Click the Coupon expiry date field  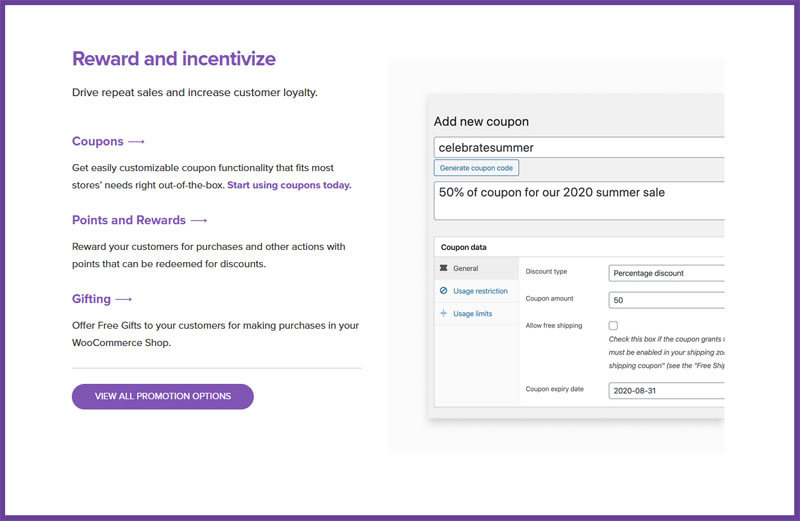(x=665, y=391)
